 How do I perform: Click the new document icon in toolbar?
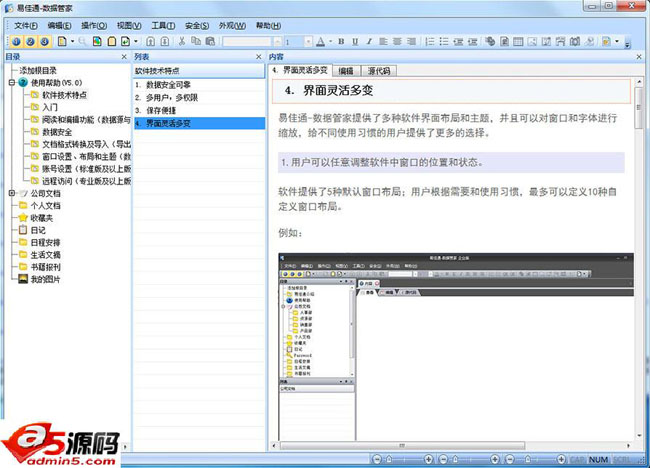(x=62, y=41)
